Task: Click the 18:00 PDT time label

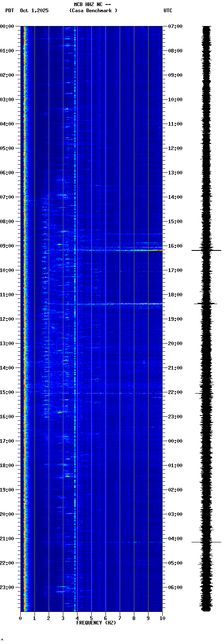Action: coord(7,466)
